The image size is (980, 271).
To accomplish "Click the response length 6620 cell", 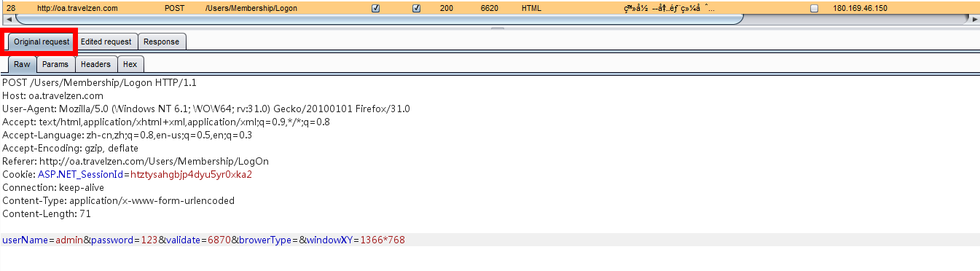I will (x=489, y=8).
